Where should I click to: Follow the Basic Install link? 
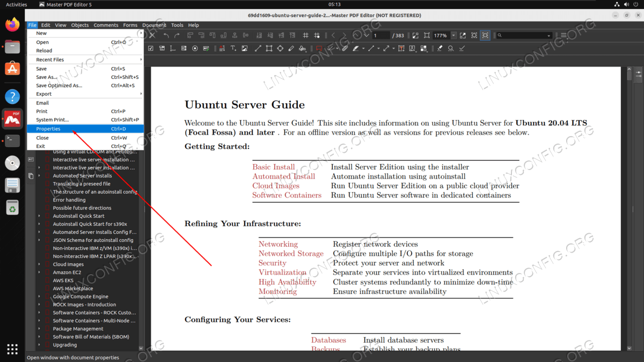click(x=274, y=167)
